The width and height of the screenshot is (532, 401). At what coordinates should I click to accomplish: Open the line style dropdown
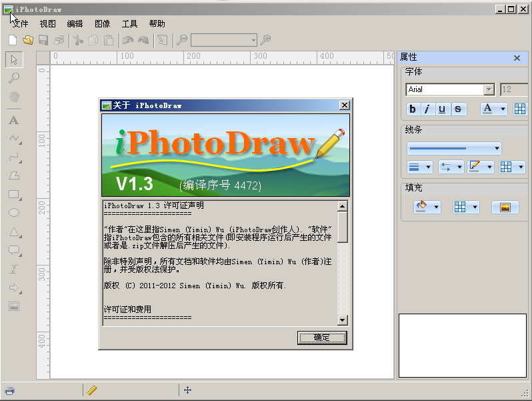(454, 148)
